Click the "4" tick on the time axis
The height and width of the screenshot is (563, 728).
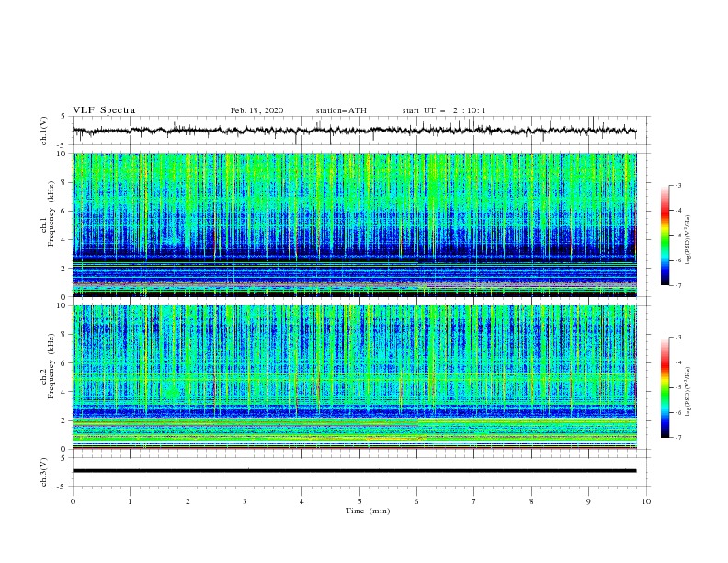tap(301, 501)
